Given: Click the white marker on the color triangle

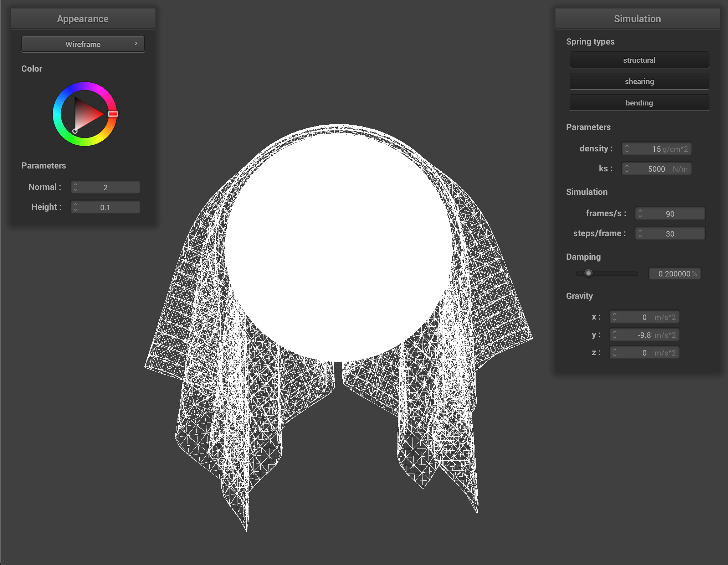Looking at the screenshot, I should click(x=75, y=131).
